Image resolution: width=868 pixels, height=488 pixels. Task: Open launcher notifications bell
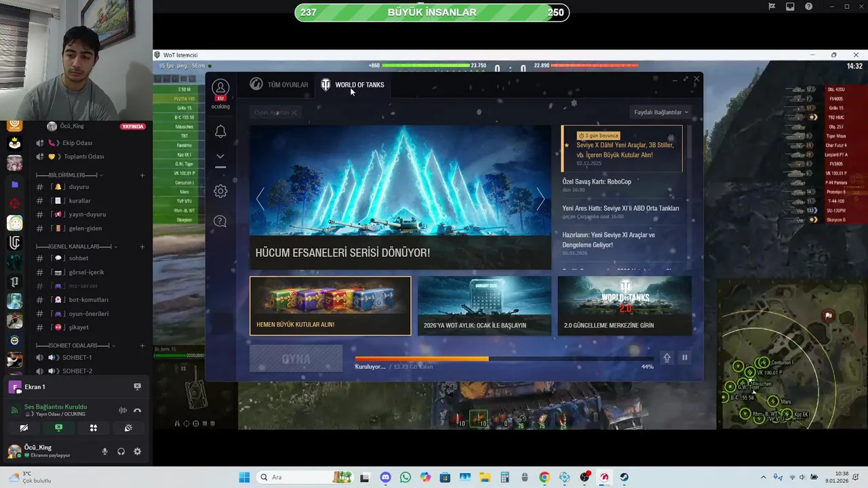220,131
